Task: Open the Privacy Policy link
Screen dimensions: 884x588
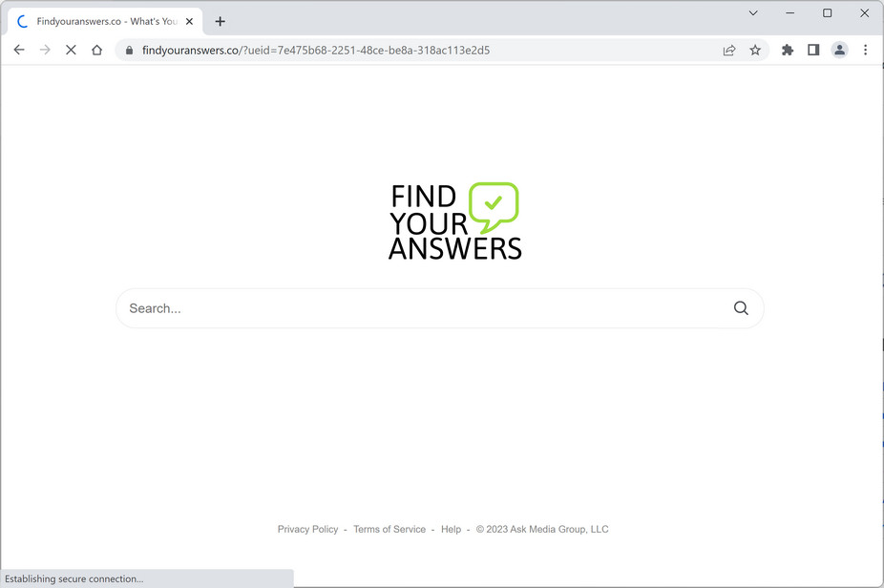Action: [x=307, y=529]
